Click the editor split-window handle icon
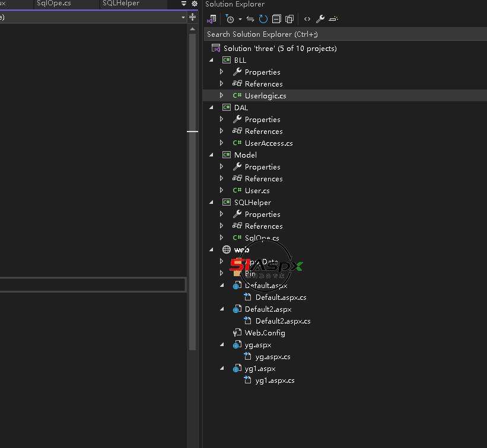The width and height of the screenshot is (487, 448). pyautogui.click(x=192, y=17)
